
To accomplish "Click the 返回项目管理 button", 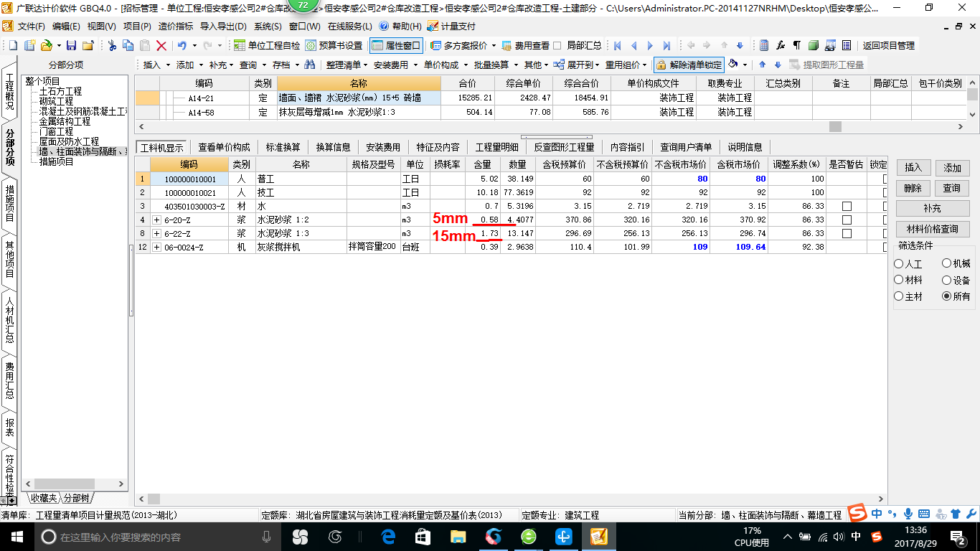I will click(888, 45).
